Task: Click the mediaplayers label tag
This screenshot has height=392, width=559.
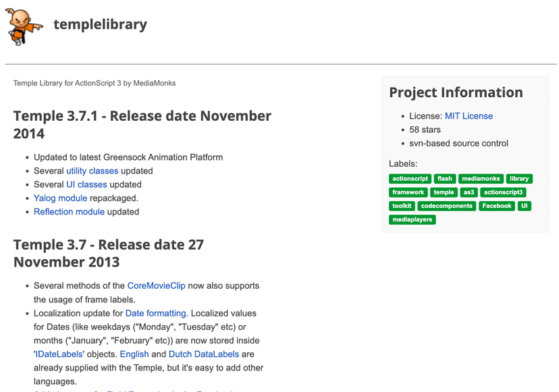Action: click(412, 219)
